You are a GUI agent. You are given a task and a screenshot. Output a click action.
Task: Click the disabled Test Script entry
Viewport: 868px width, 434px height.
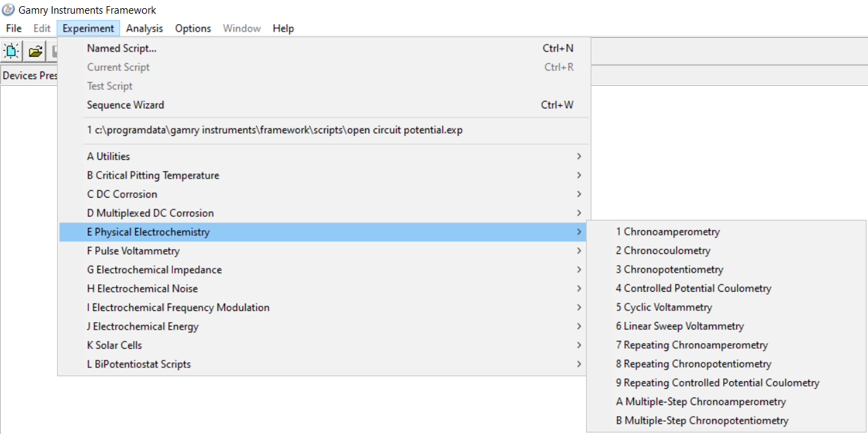pos(324,86)
